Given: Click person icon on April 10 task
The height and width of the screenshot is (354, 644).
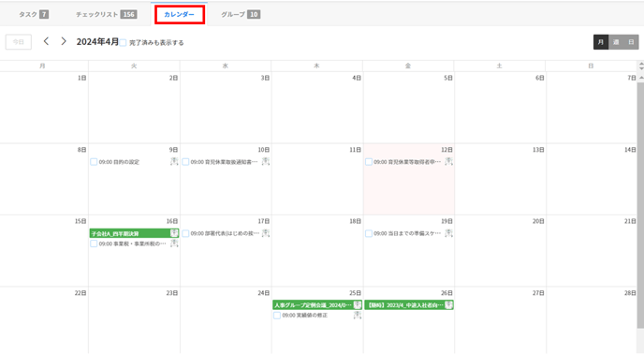Looking at the screenshot, I should 266,162.
